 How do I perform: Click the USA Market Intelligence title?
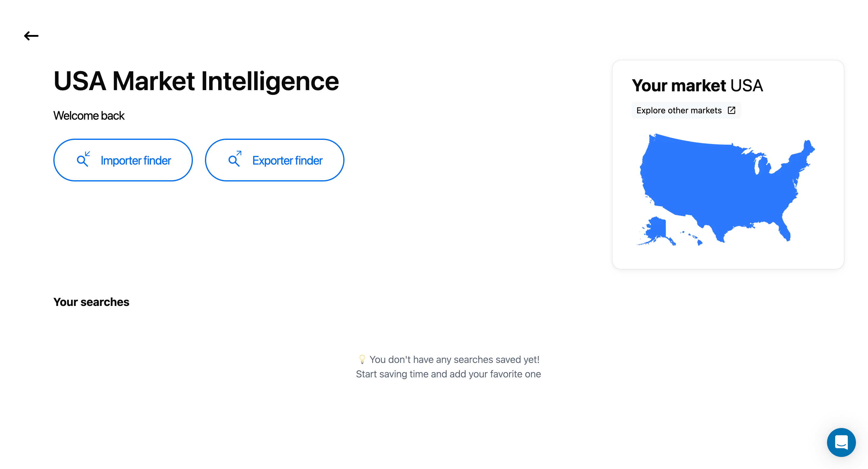pos(196,81)
